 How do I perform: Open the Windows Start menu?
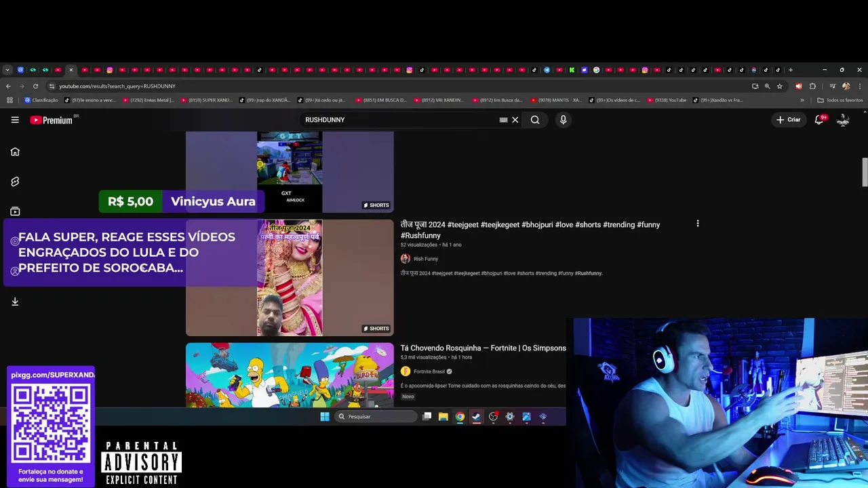pyautogui.click(x=325, y=417)
